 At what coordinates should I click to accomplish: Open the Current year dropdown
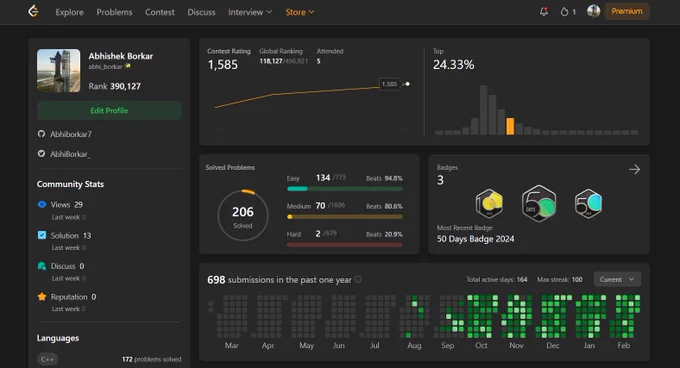click(x=617, y=279)
